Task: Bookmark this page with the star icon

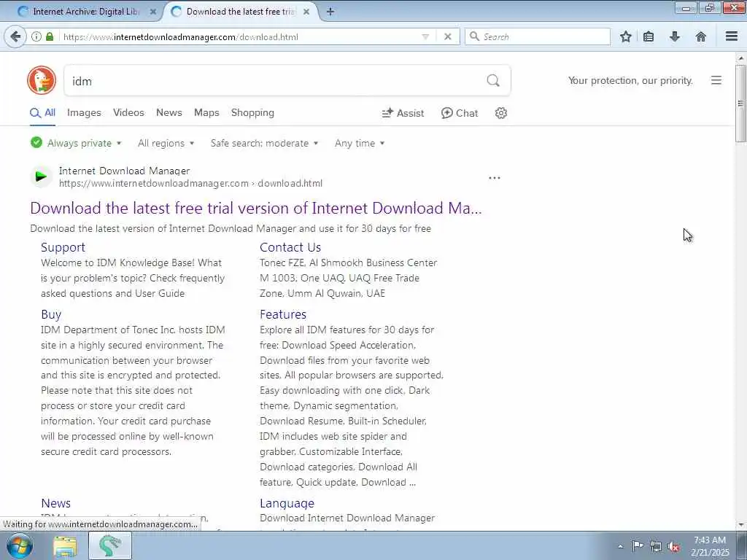Action: coord(625,36)
